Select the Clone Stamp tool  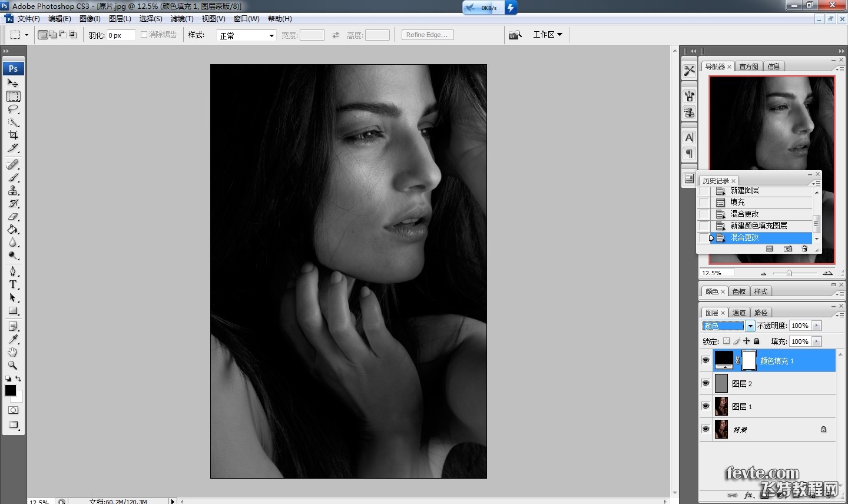click(13, 190)
